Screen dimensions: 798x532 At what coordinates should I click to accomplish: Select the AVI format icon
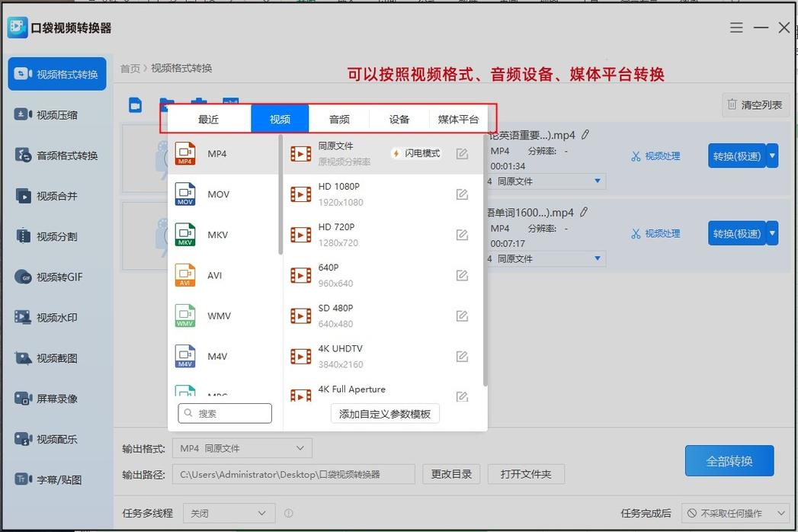[x=185, y=275]
